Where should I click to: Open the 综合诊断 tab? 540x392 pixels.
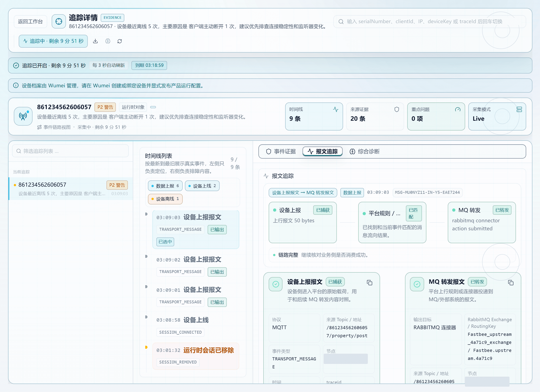[364, 151]
